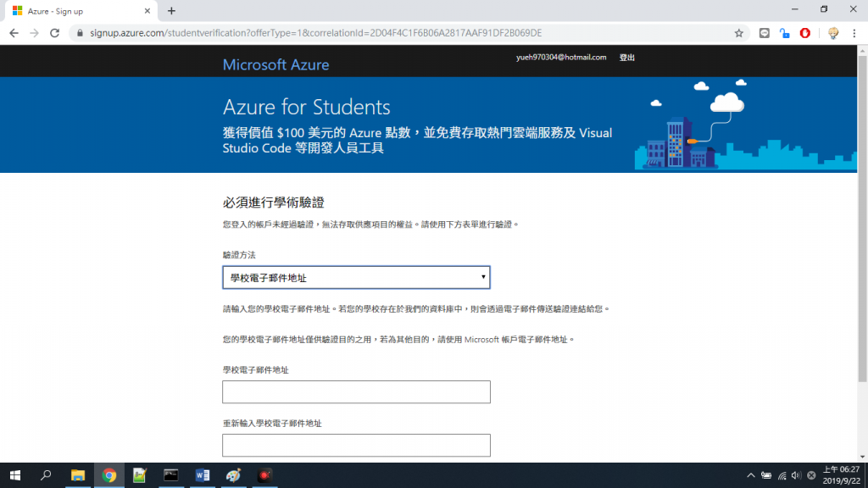The image size is (868, 488).
Task: Open the green notepad app in the taskbar
Action: coord(140,475)
